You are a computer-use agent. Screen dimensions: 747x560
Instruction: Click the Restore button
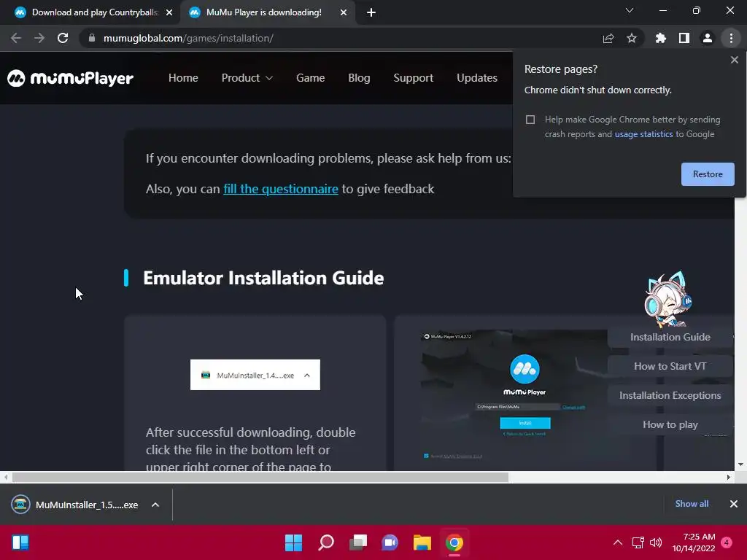point(708,174)
